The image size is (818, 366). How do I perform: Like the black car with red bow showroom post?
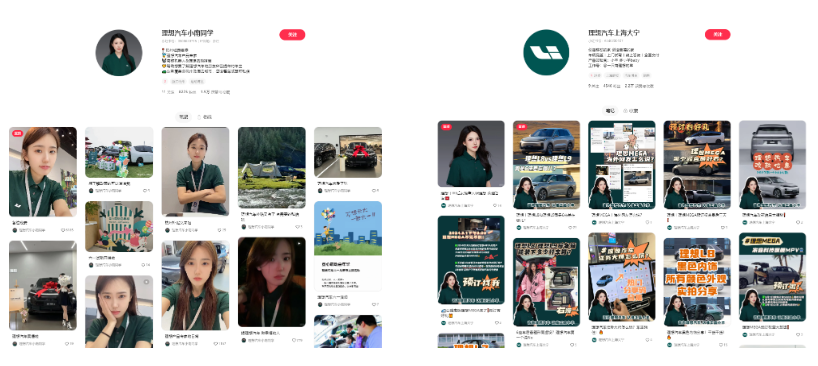pos(375,191)
